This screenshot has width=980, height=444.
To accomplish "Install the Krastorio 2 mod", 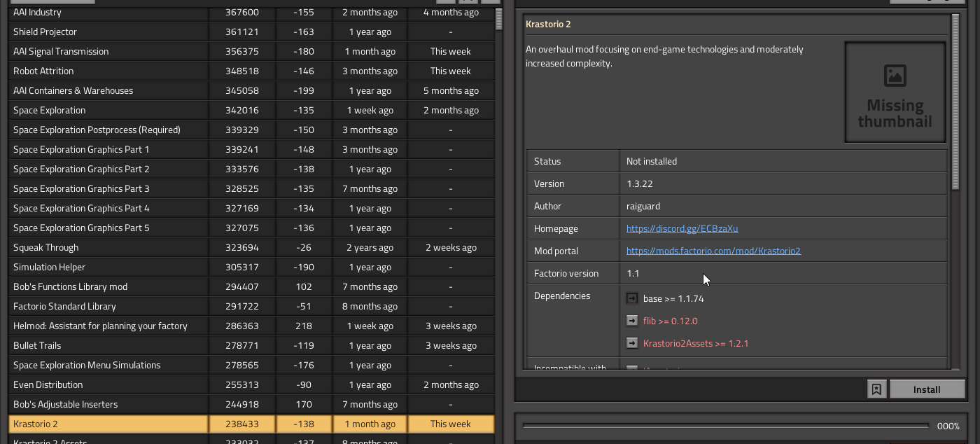I will (x=927, y=389).
